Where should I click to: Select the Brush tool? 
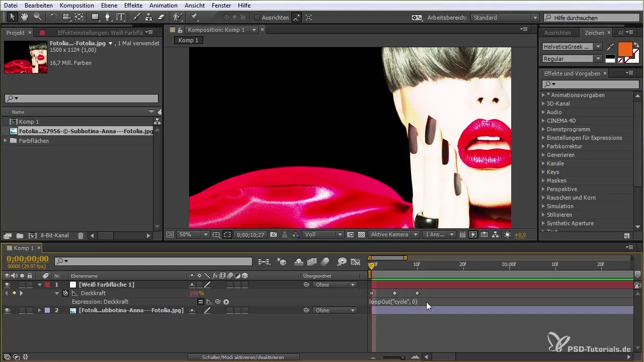point(136,17)
